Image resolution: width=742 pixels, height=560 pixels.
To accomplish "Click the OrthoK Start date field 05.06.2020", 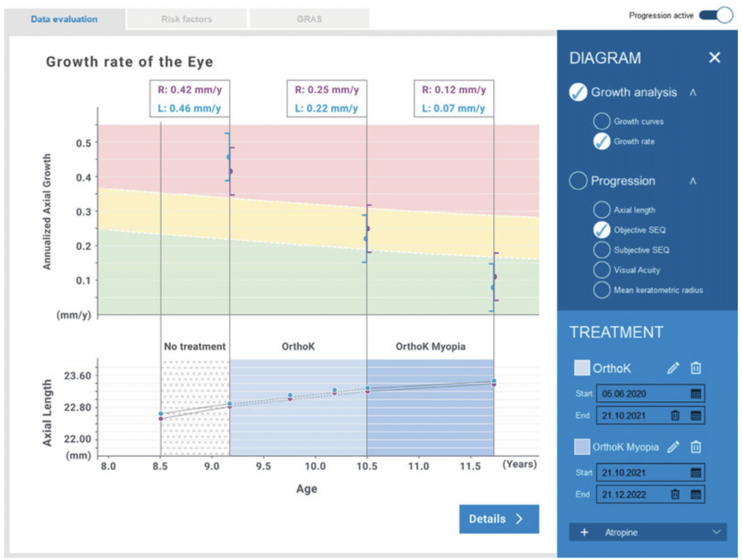I will (x=650, y=394).
